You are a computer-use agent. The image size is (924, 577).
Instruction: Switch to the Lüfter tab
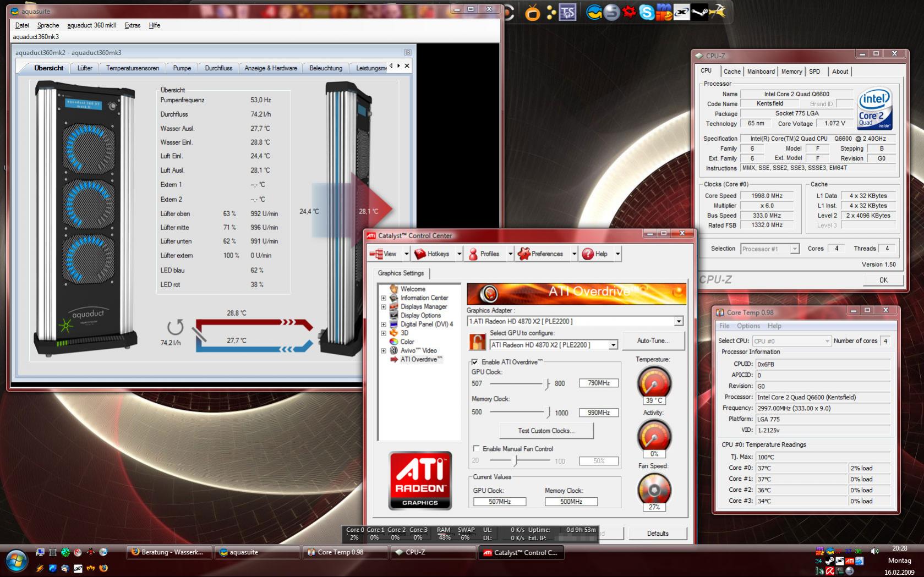(85, 68)
